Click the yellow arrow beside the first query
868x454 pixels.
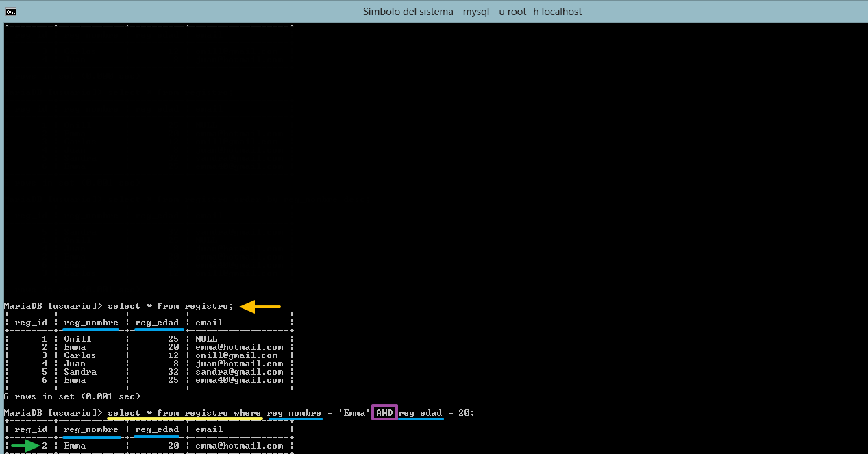pos(260,306)
